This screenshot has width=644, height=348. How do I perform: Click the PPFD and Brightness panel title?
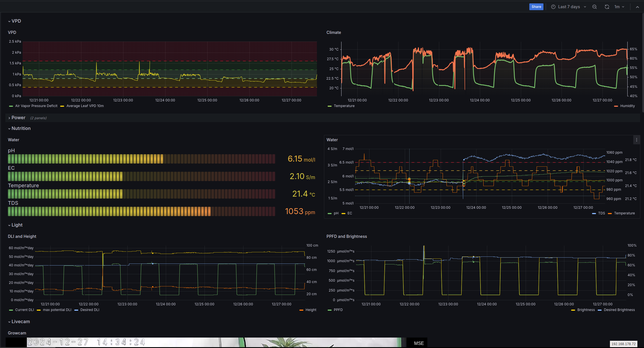tap(347, 236)
